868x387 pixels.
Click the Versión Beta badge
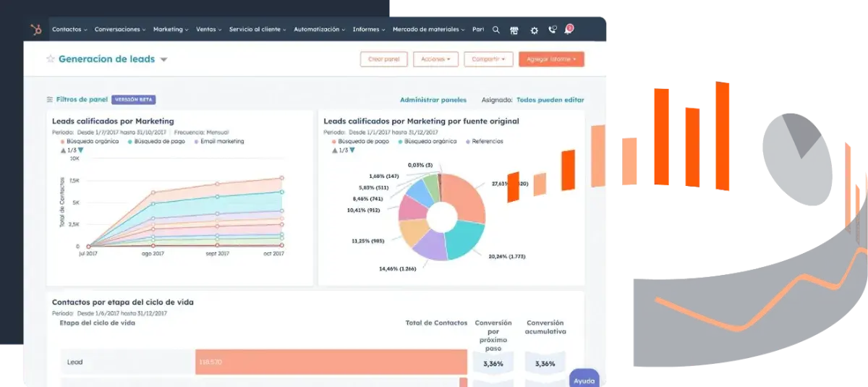click(x=134, y=100)
